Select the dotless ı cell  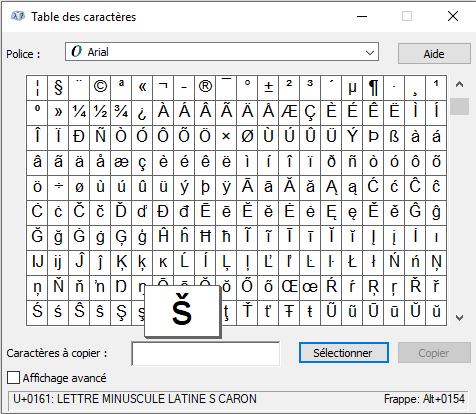(x=436, y=238)
